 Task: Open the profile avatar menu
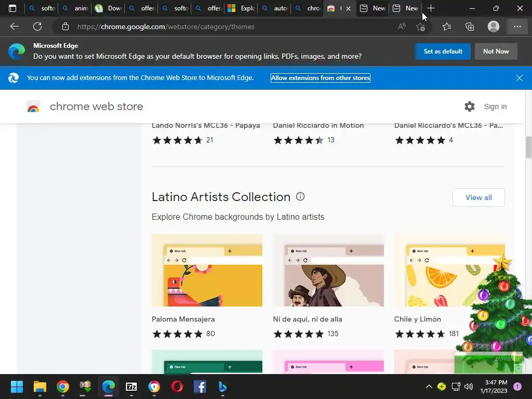[x=494, y=26]
